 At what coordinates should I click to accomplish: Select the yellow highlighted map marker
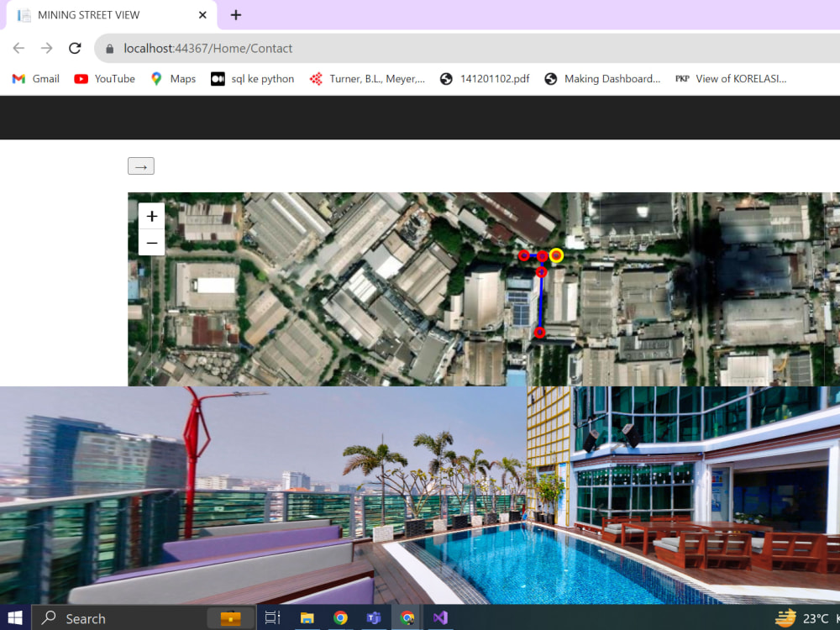point(556,255)
